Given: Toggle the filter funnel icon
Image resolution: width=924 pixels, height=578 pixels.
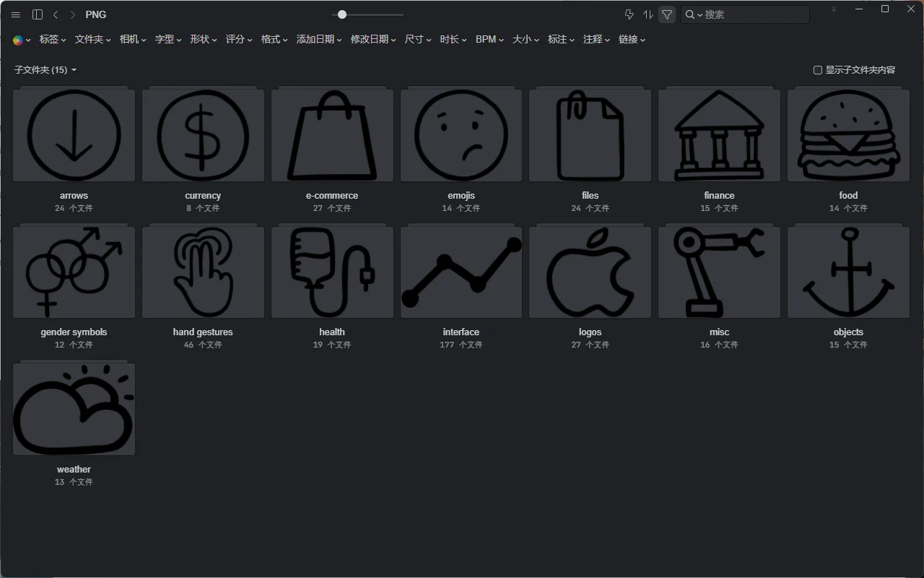Looking at the screenshot, I should [x=667, y=14].
